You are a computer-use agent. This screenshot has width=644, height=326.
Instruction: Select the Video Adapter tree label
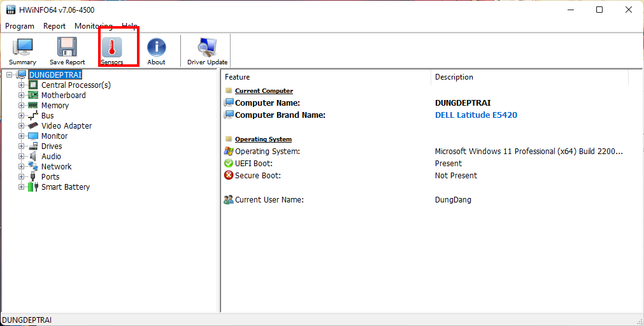pyautogui.click(x=66, y=125)
